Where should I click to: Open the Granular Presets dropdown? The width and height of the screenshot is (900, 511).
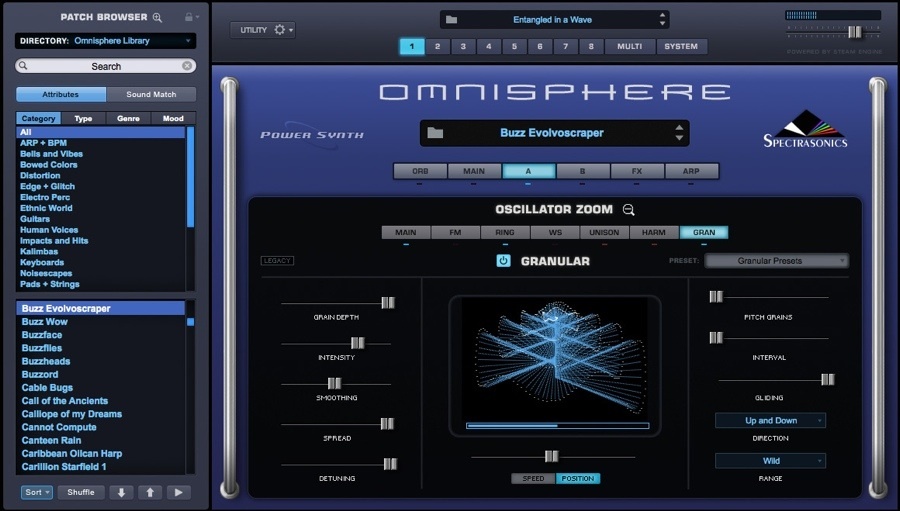pos(777,261)
